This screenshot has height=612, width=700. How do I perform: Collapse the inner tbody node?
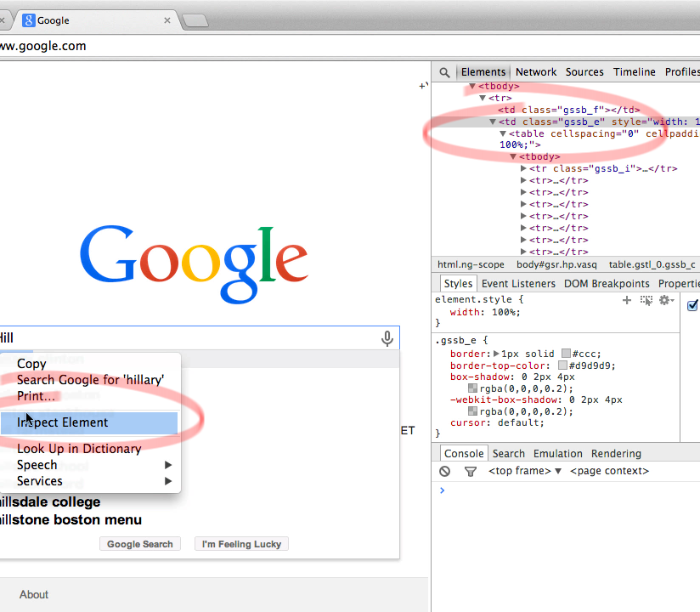pos(513,156)
